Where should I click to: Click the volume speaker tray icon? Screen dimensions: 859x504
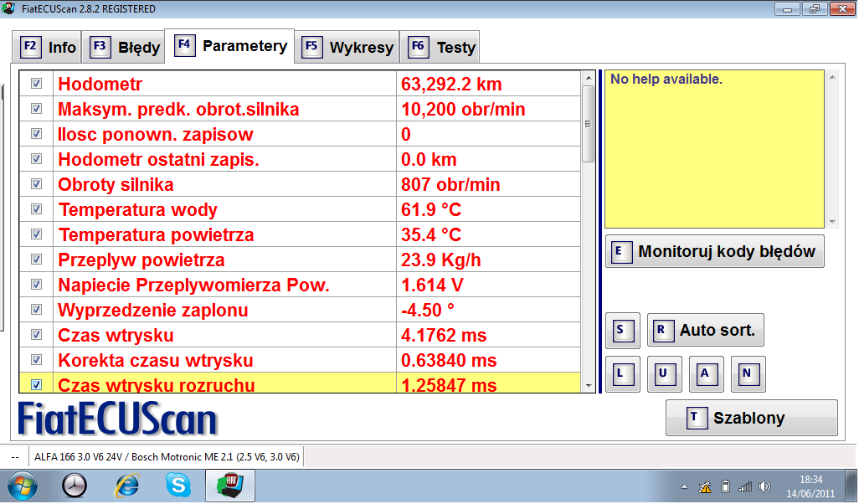point(764,486)
